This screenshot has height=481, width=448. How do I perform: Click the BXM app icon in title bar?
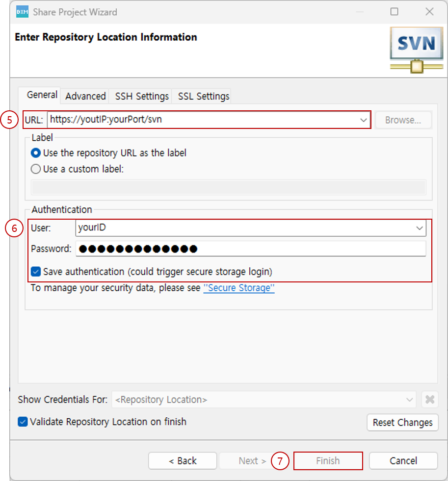click(x=23, y=12)
